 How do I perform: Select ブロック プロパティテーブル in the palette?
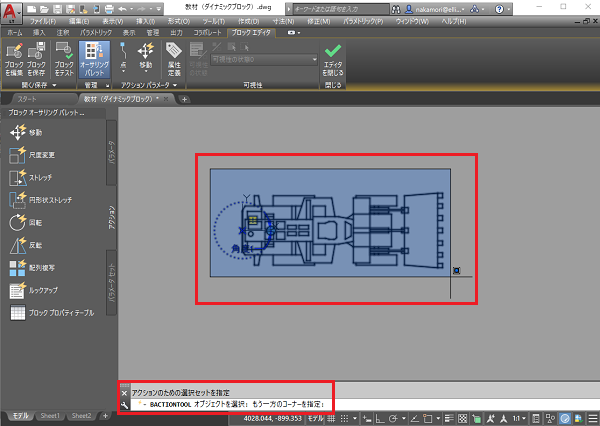52,313
